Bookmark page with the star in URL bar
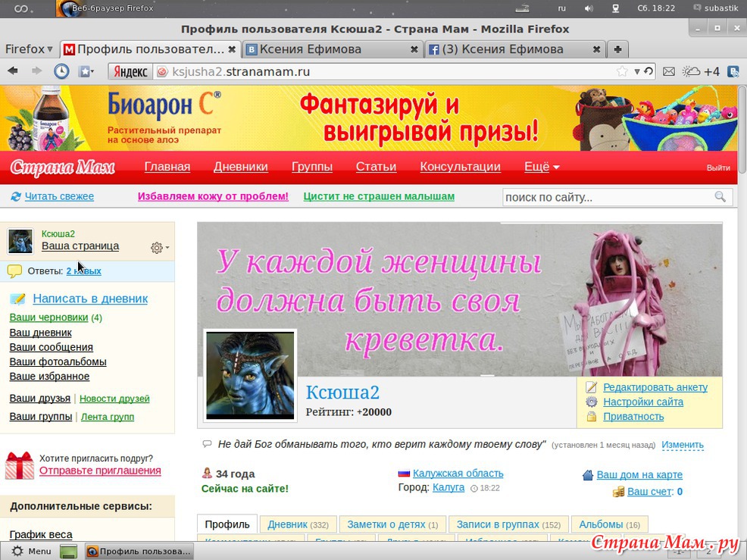This screenshot has height=560, width=747. click(x=622, y=71)
